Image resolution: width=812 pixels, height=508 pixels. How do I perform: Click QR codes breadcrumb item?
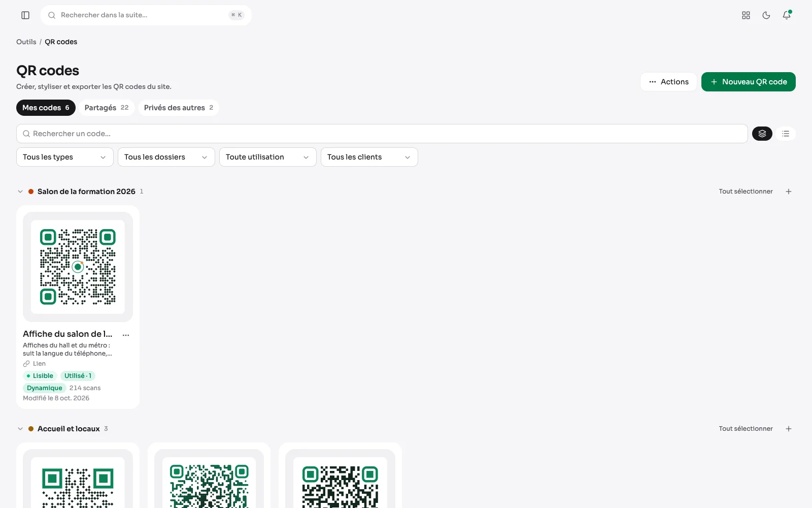coord(61,42)
